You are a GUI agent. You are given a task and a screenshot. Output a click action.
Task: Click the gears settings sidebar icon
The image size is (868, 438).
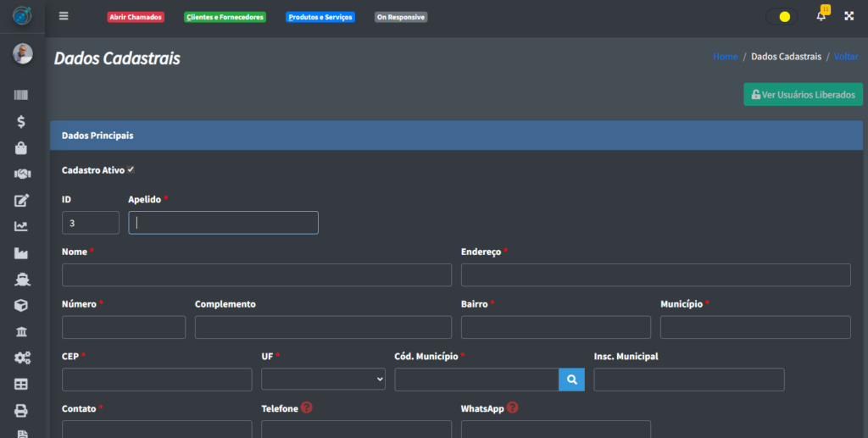21,358
